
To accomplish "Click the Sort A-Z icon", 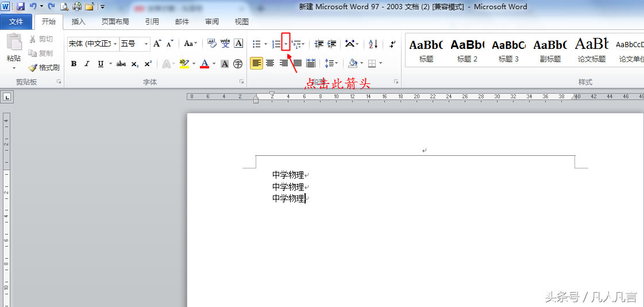I will tap(373, 44).
